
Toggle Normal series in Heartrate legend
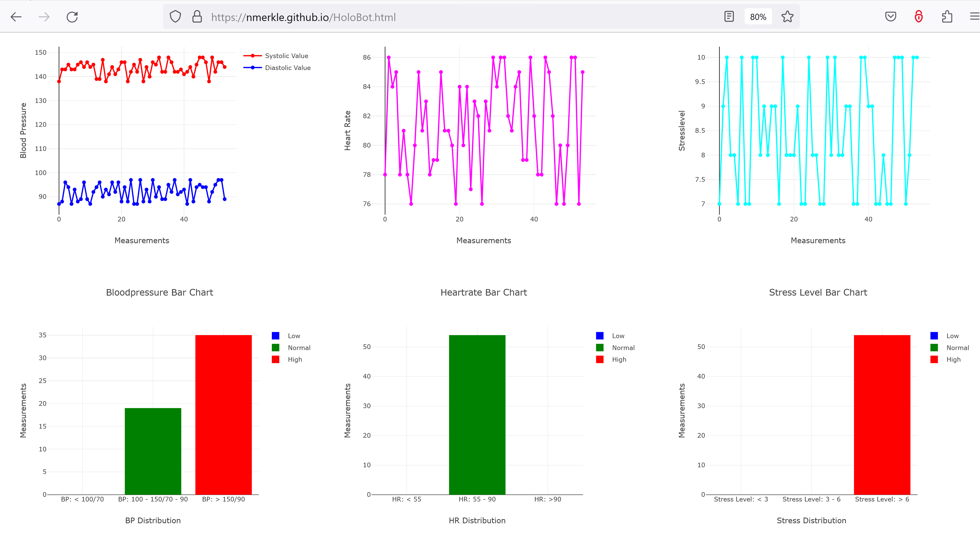pyautogui.click(x=616, y=347)
